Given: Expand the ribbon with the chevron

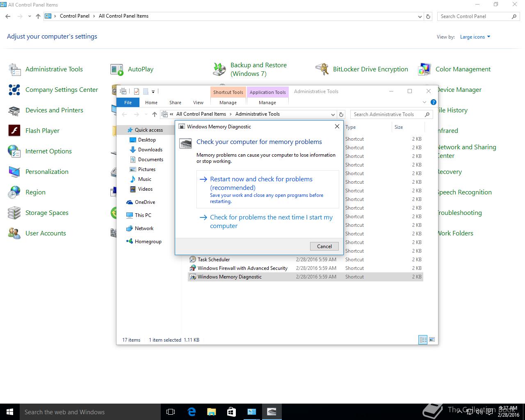Looking at the screenshot, I should coord(425,102).
